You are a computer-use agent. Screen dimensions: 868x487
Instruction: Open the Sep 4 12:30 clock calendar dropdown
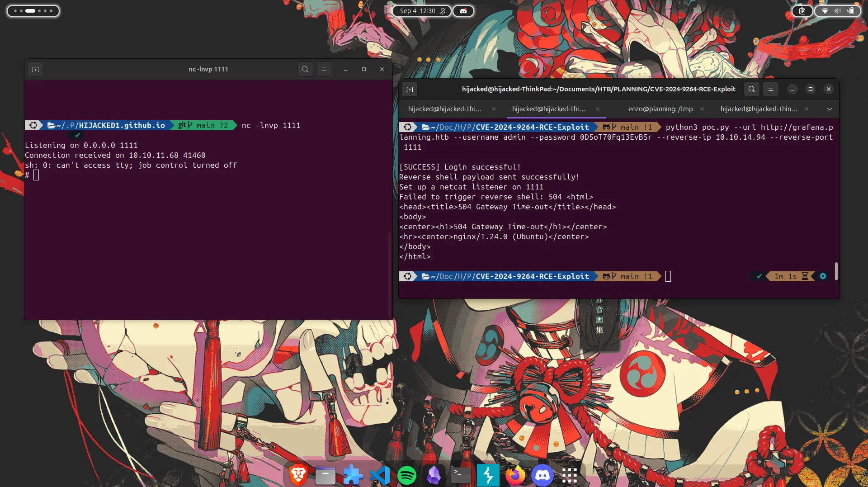(417, 11)
